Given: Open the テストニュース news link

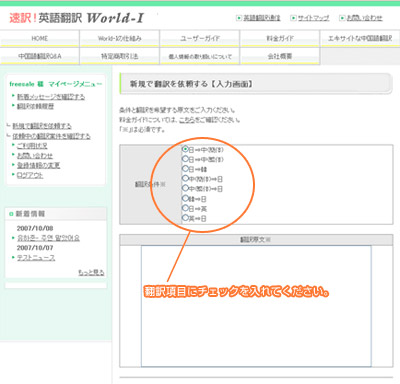Looking at the screenshot, I should (x=36, y=258).
